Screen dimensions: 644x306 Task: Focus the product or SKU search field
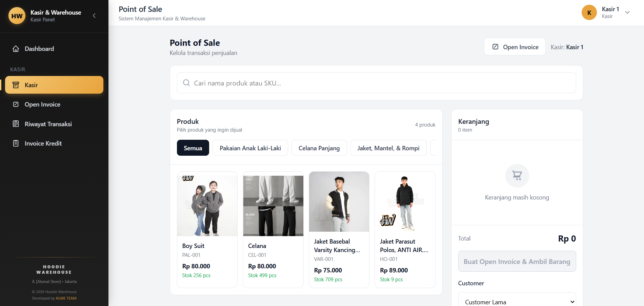pos(376,83)
